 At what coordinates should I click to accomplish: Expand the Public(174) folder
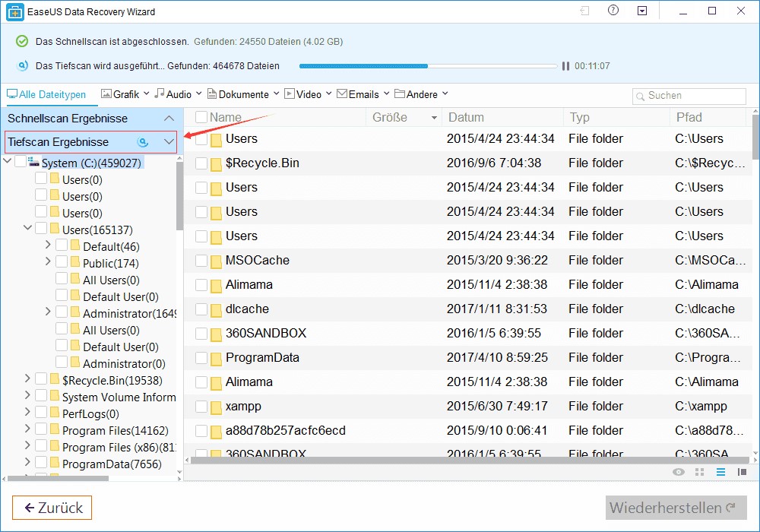point(47,261)
